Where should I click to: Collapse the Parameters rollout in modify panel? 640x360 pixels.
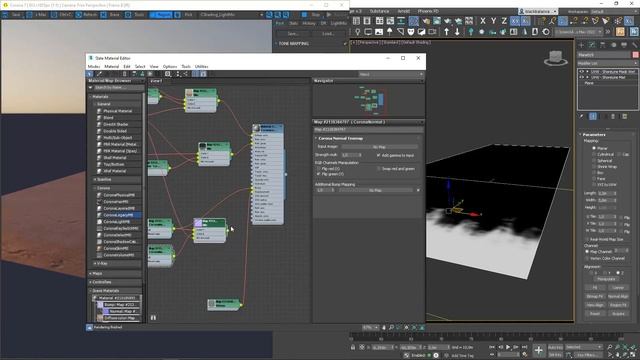click(607, 134)
